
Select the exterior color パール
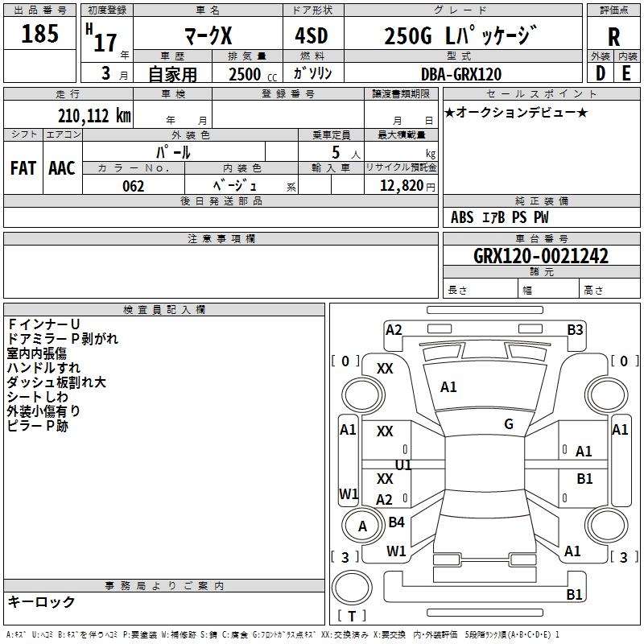coord(173,152)
